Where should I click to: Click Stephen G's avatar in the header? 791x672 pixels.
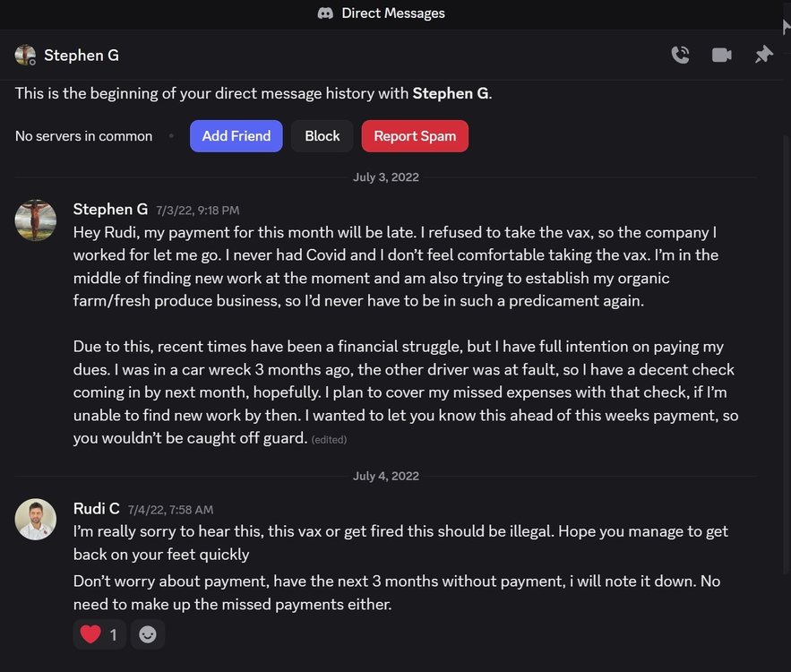click(x=25, y=54)
